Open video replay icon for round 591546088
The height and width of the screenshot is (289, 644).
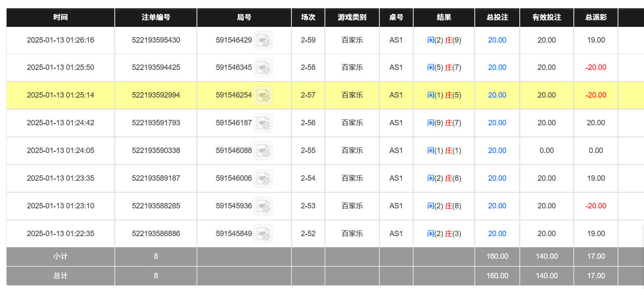[x=263, y=150]
